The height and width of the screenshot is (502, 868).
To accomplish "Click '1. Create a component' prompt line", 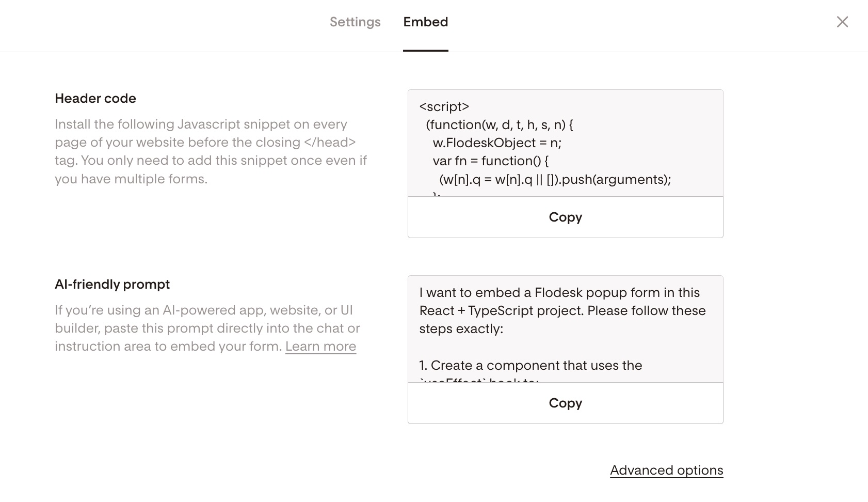I will [531, 366].
